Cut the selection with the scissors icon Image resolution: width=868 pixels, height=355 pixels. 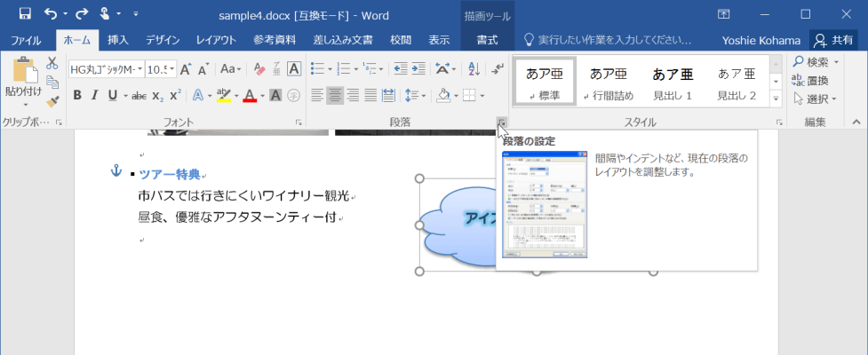click(x=52, y=62)
